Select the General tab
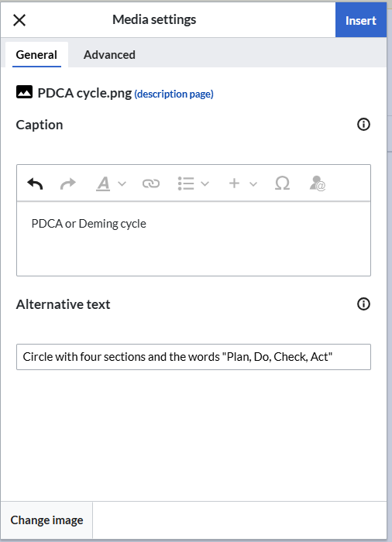Screen dimensions: 392x542 pos(36,55)
